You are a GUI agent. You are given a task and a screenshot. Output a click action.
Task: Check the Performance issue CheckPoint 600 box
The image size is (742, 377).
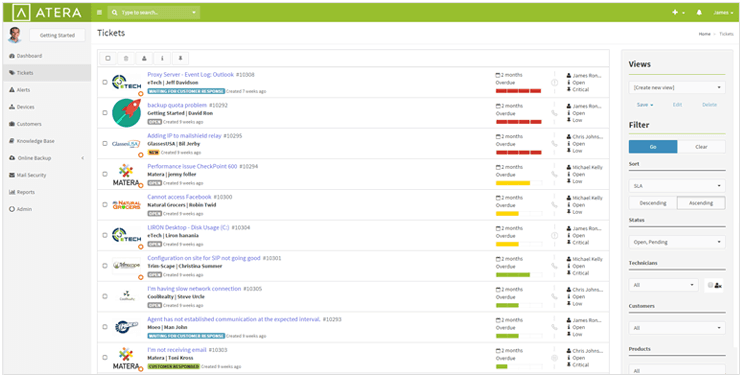[x=105, y=174]
